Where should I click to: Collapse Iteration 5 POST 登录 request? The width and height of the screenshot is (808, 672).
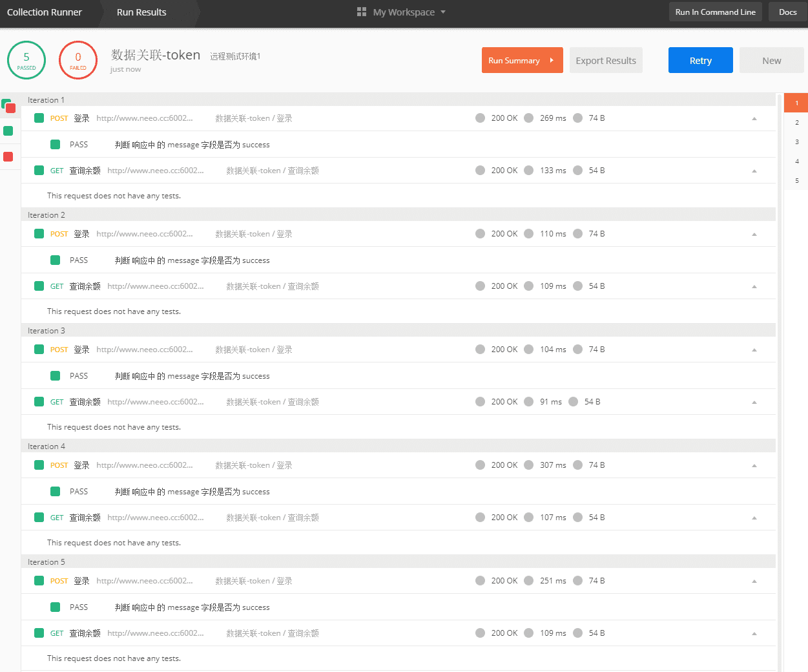tap(754, 581)
